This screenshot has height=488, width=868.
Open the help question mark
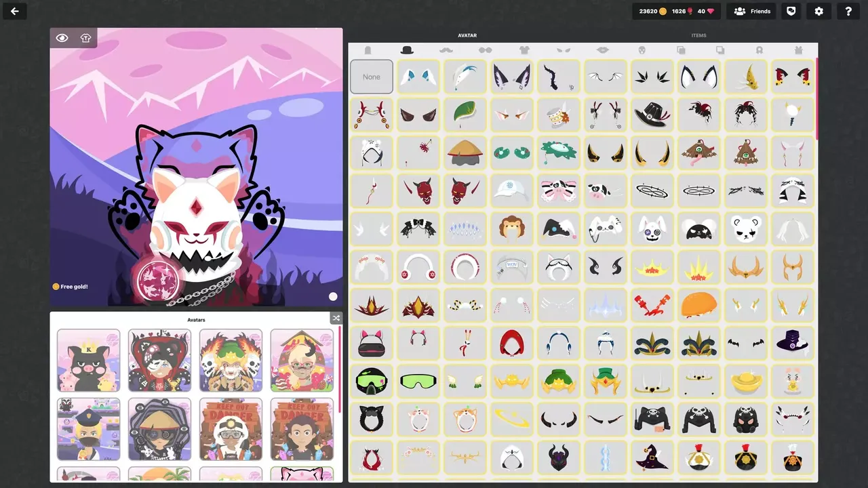coord(848,11)
